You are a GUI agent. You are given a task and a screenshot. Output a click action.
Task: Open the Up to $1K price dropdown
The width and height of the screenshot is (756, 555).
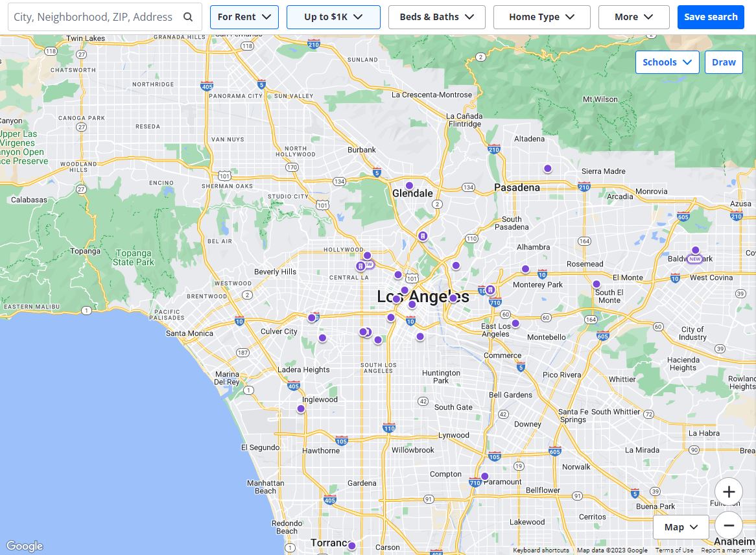[333, 17]
